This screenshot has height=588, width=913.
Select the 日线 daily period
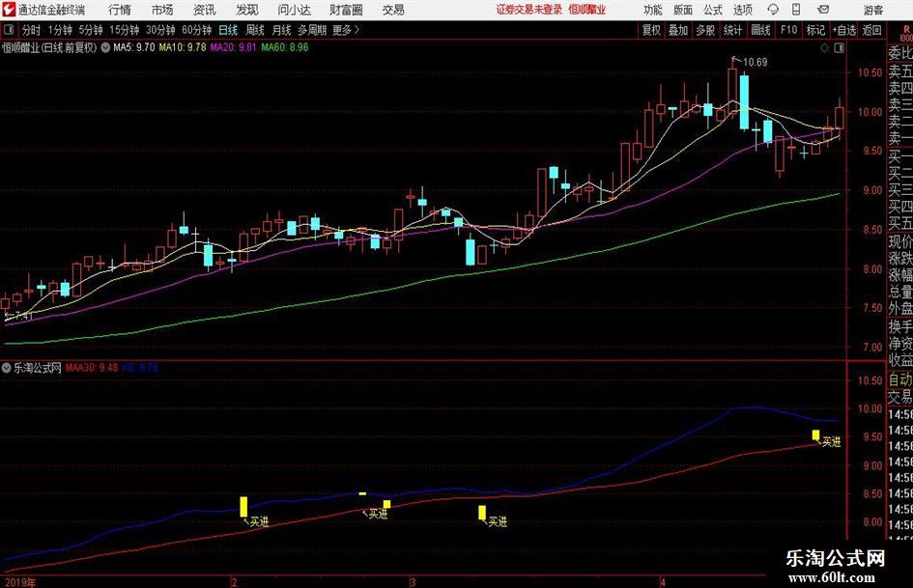[228, 30]
